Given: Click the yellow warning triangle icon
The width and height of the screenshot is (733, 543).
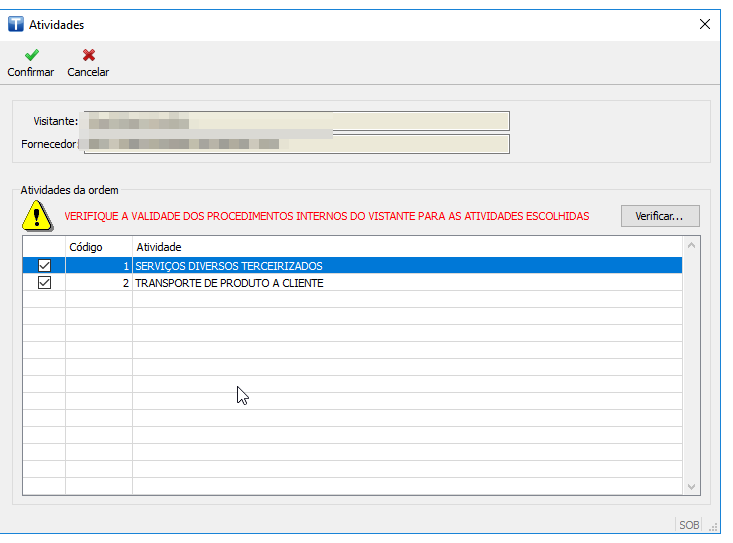Looking at the screenshot, I should (38, 215).
